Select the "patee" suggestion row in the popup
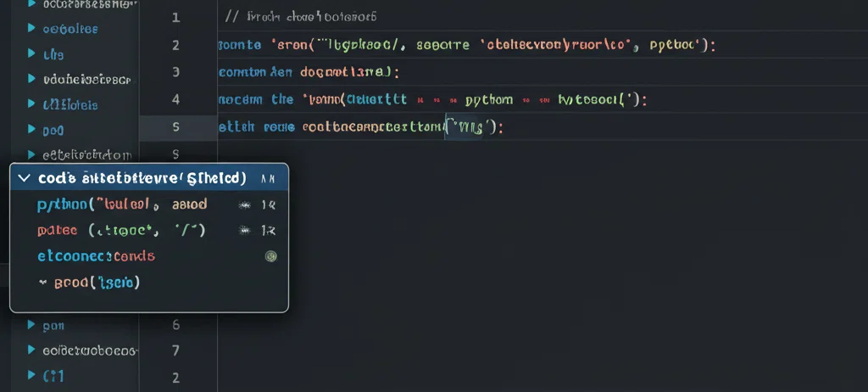The width and height of the screenshot is (868, 392). click(149, 230)
